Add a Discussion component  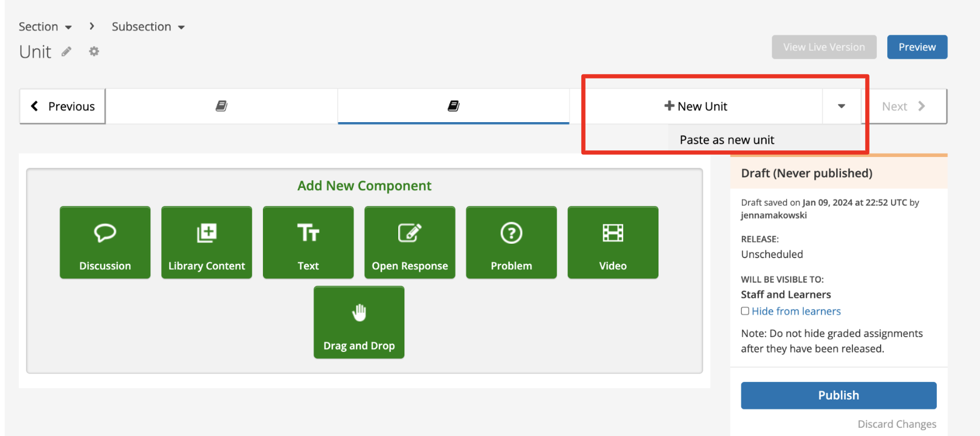(x=105, y=242)
